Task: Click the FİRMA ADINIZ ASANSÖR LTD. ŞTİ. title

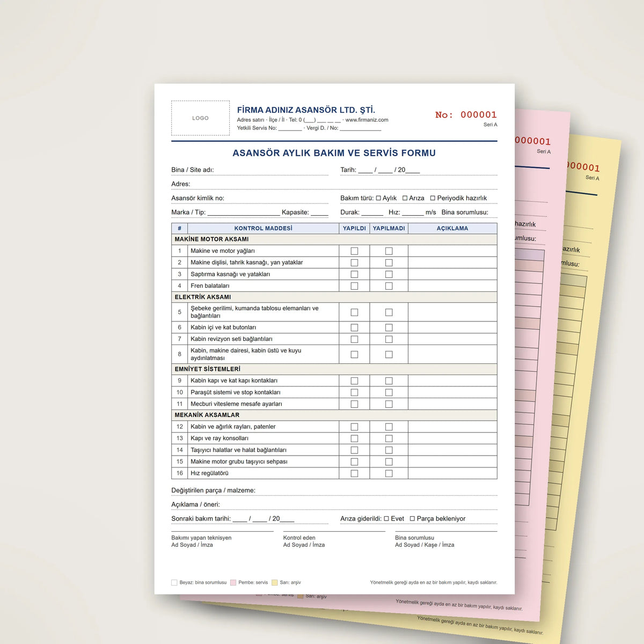Action: pos(306,110)
